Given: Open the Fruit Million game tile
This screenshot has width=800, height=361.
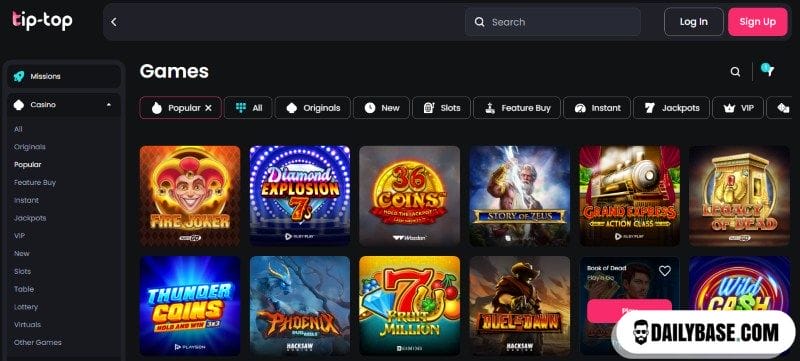Looking at the screenshot, I should [410, 306].
